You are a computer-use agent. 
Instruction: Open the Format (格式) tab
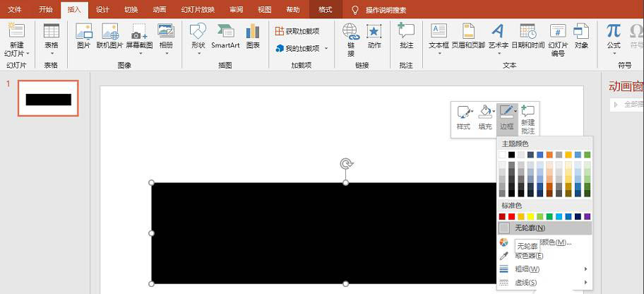click(326, 9)
